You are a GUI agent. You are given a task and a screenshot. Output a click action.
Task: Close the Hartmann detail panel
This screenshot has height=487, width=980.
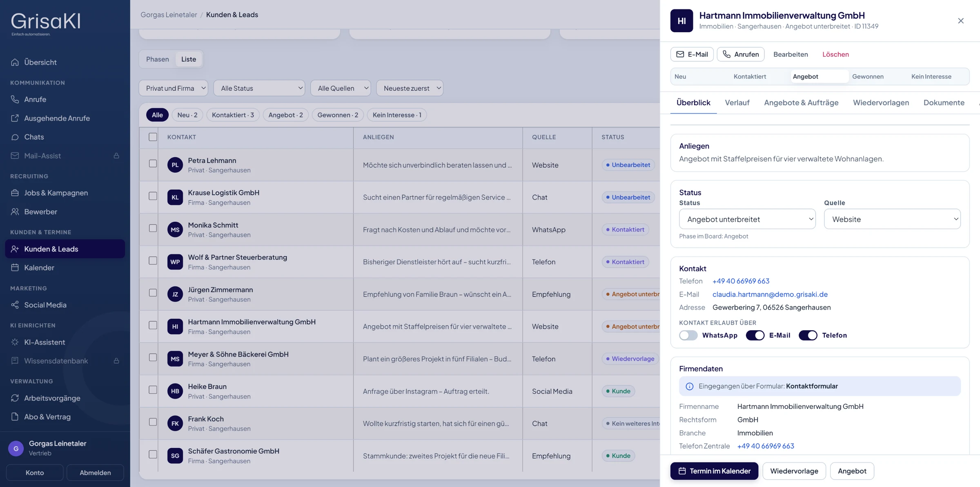[960, 20]
